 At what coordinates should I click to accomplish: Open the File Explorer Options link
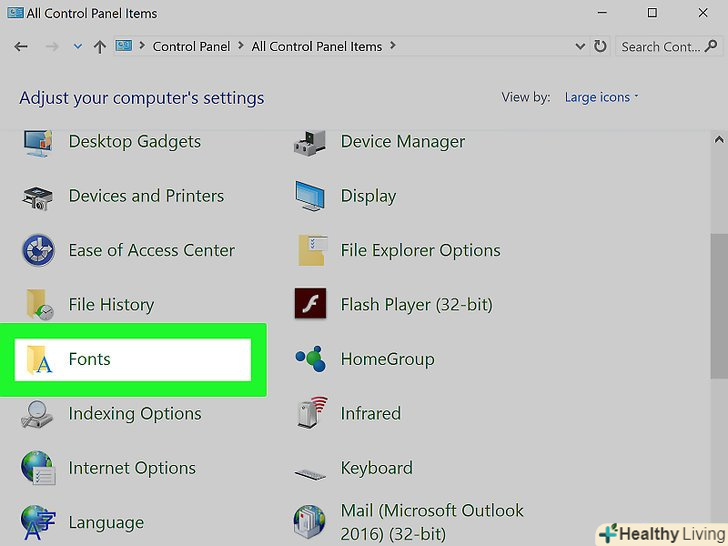(x=420, y=250)
